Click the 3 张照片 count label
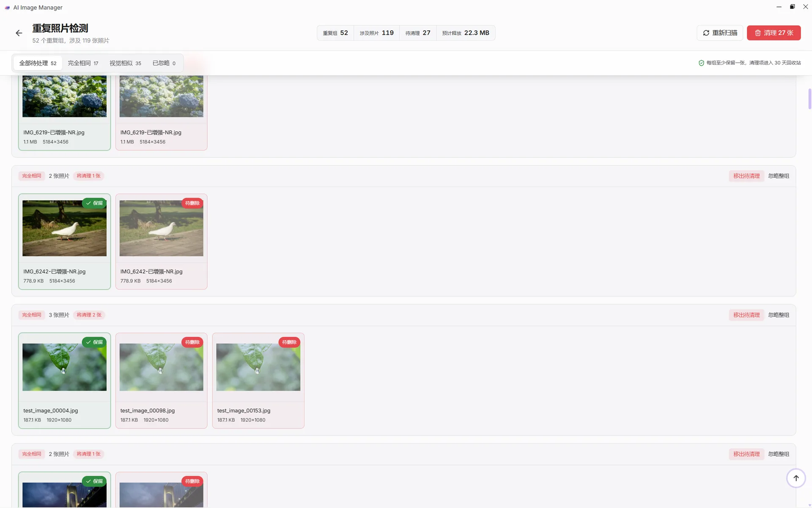812x508 pixels. 59,315
